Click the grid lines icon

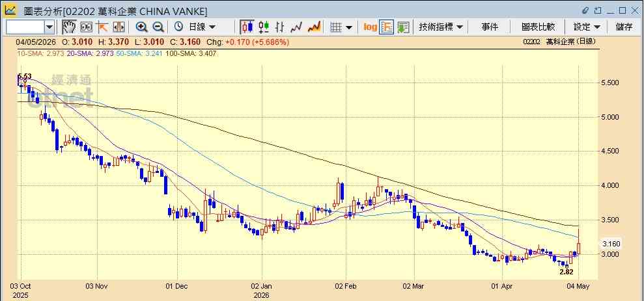click(x=336, y=27)
